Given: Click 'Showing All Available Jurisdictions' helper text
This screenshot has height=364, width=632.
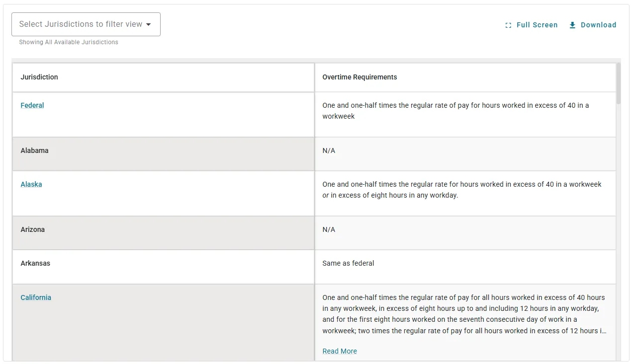Looking at the screenshot, I should (69, 42).
